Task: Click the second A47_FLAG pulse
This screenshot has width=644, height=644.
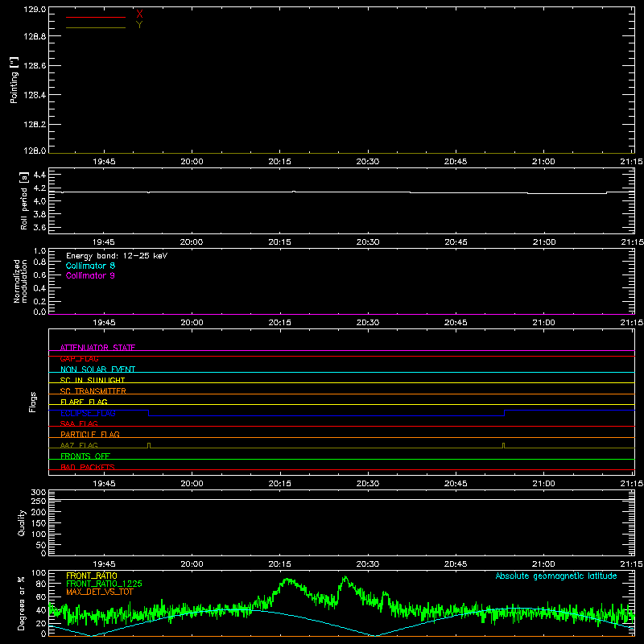Action: point(504,445)
